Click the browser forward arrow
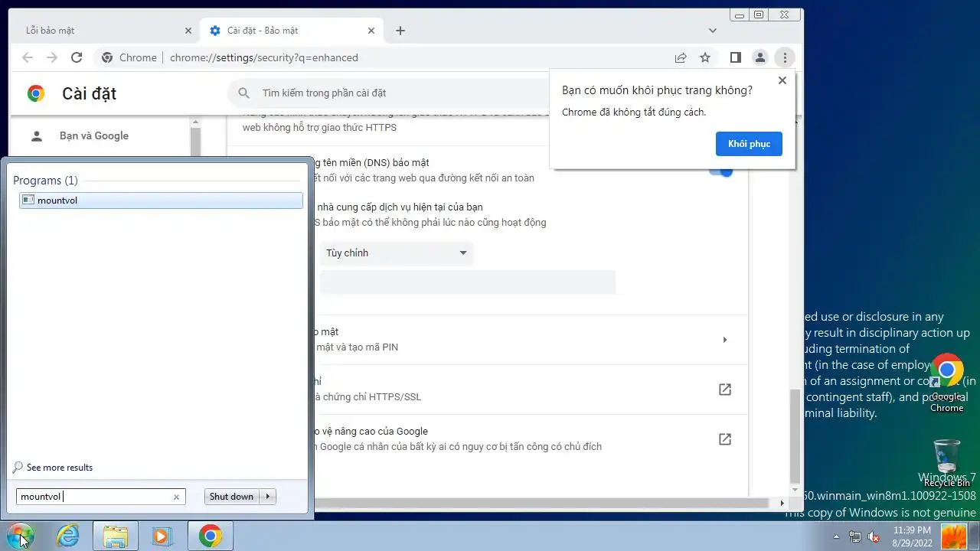 [x=52, y=57]
